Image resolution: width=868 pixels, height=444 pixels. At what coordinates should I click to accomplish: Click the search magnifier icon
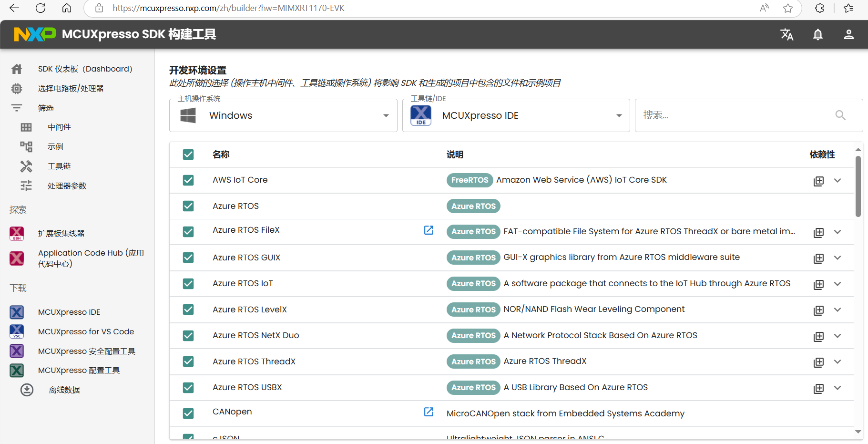(840, 115)
